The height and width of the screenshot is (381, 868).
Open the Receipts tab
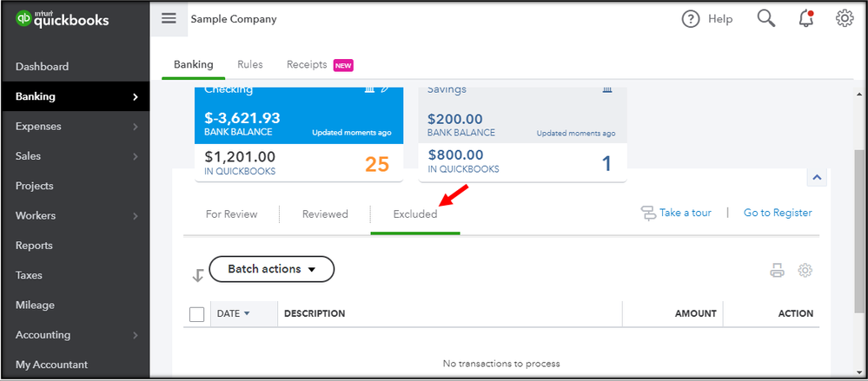307,65
